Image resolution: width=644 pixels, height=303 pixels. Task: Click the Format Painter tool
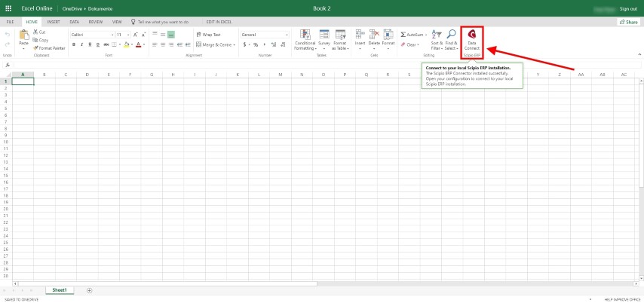[x=49, y=47]
